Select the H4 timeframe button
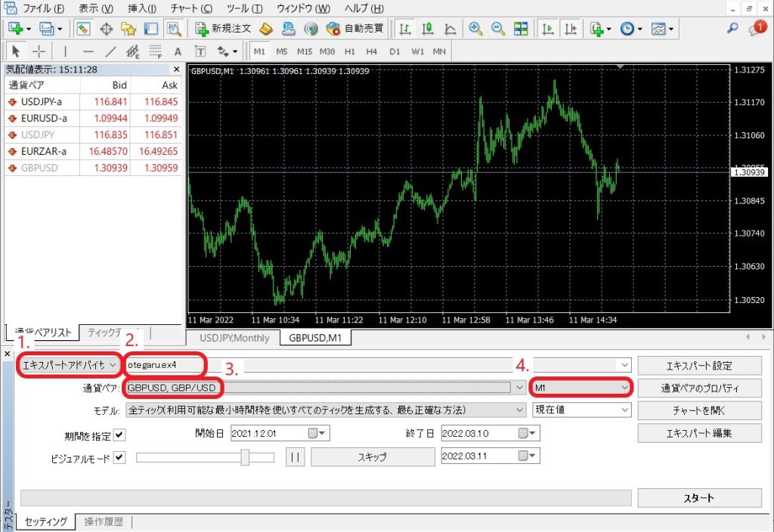 [371, 51]
